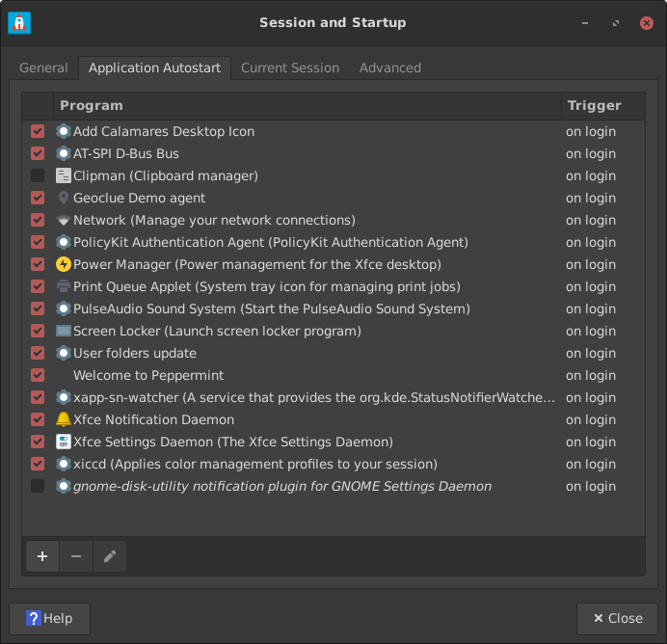
Task: Click the Clipman clipboard icon
Action: point(64,175)
